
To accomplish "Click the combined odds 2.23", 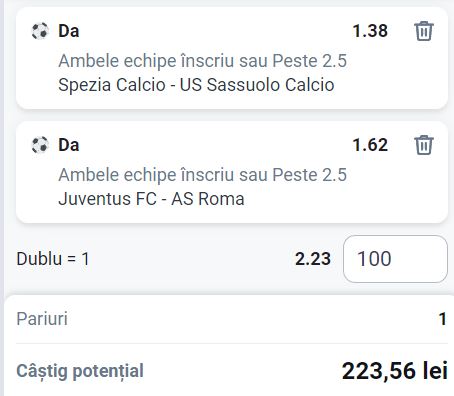I will pyautogui.click(x=313, y=259).
